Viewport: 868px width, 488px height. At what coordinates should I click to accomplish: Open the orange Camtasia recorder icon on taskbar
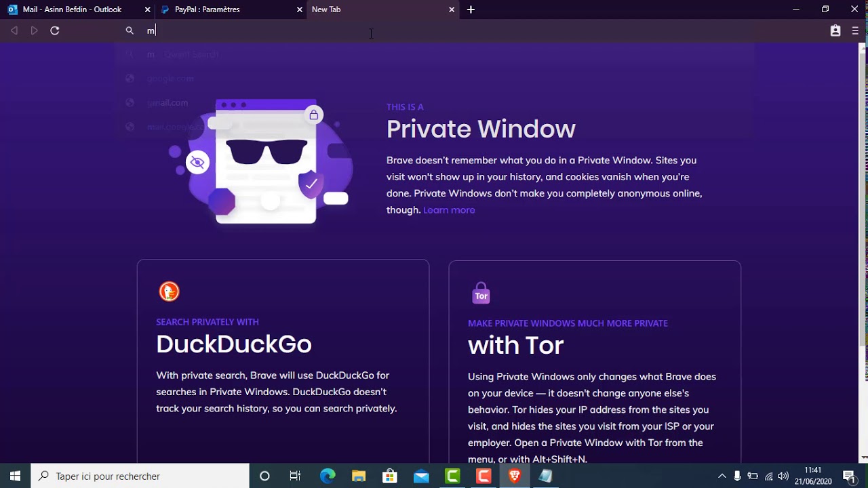(x=484, y=476)
